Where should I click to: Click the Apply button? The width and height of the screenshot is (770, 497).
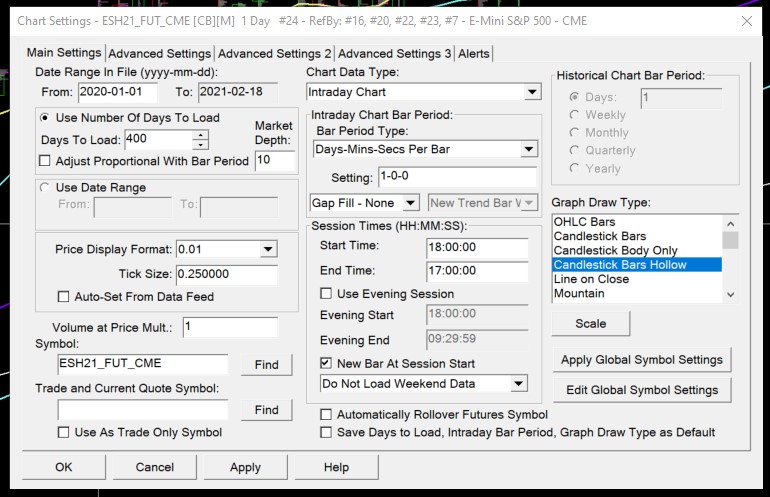pos(246,467)
